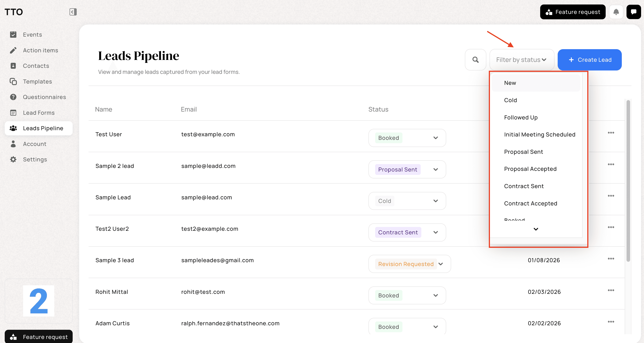Open the Questionnaires sidebar item

44,97
